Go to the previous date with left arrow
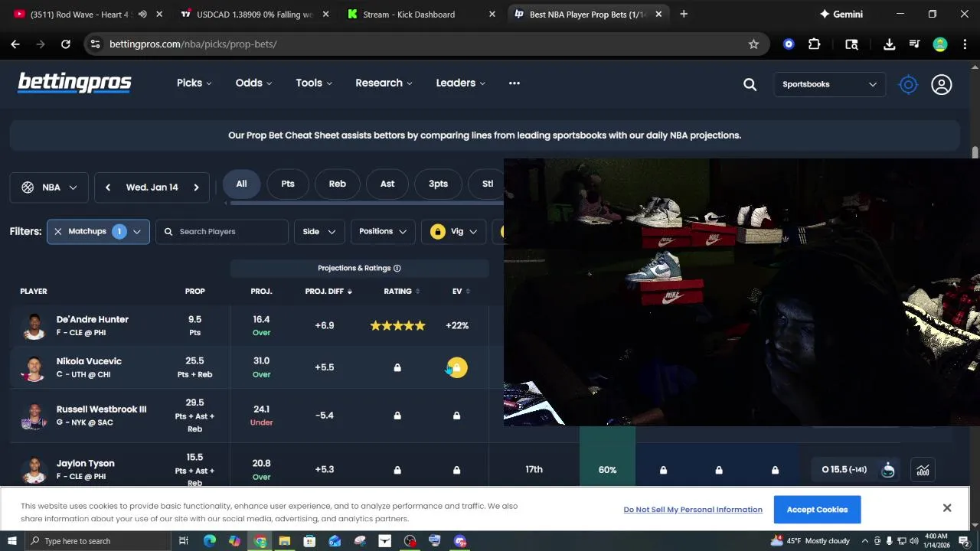 point(108,187)
